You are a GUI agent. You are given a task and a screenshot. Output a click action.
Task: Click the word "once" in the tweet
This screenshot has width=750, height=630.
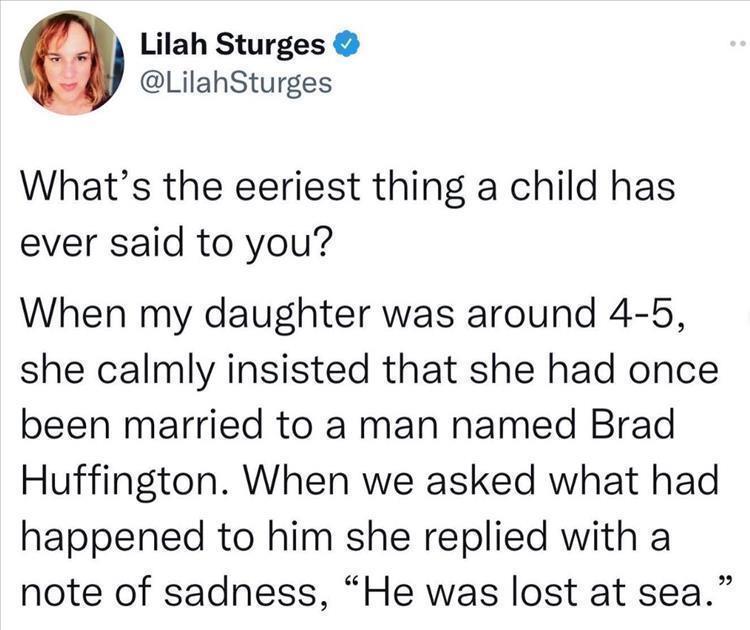[x=671, y=369]
